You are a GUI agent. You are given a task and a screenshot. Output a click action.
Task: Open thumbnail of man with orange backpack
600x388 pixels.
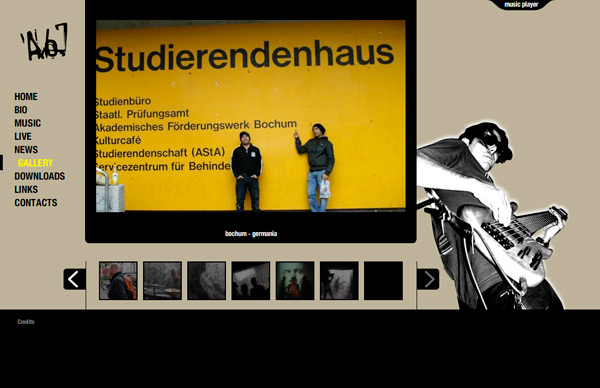118,280
